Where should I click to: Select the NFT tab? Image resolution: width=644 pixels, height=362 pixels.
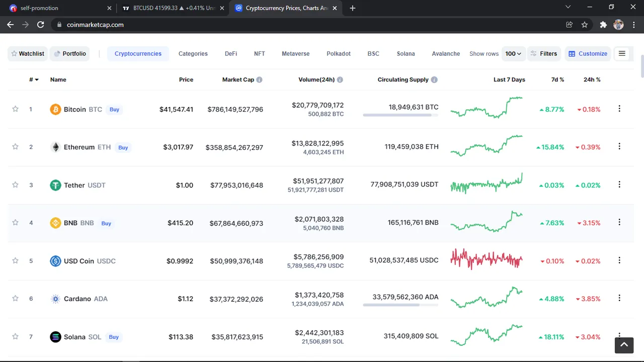pos(260,54)
